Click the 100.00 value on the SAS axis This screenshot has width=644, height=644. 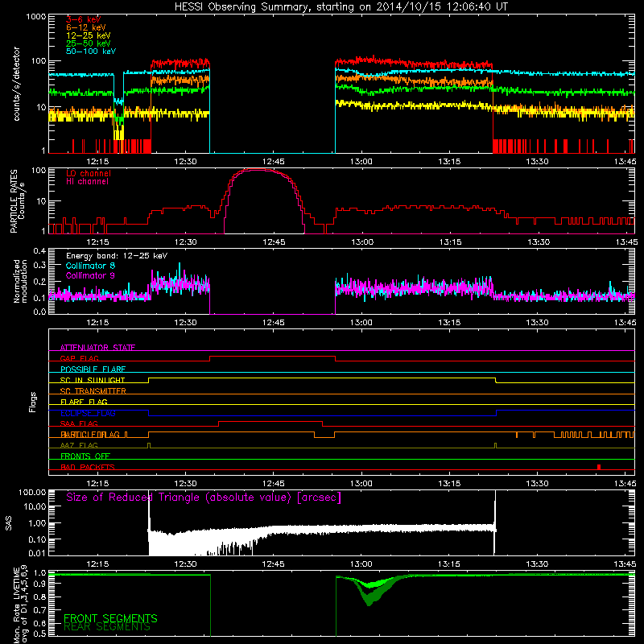coord(32,492)
